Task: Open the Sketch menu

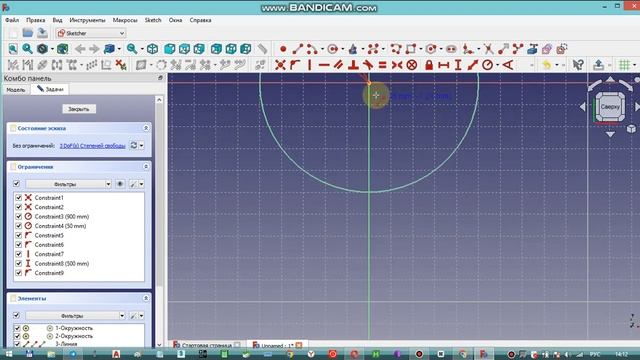Action: click(153, 20)
